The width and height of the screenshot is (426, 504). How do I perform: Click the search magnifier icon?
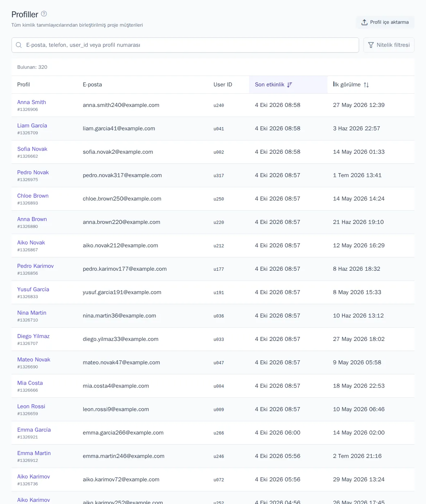(19, 45)
